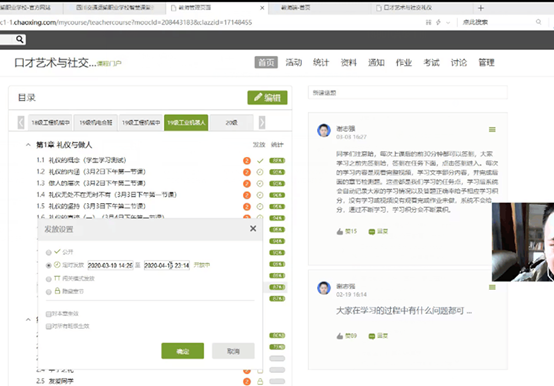Image resolution: width=554 pixels, height=386 pixels.
Task: Select the lock-icon hide chapter radio
Action: point(49,292)
